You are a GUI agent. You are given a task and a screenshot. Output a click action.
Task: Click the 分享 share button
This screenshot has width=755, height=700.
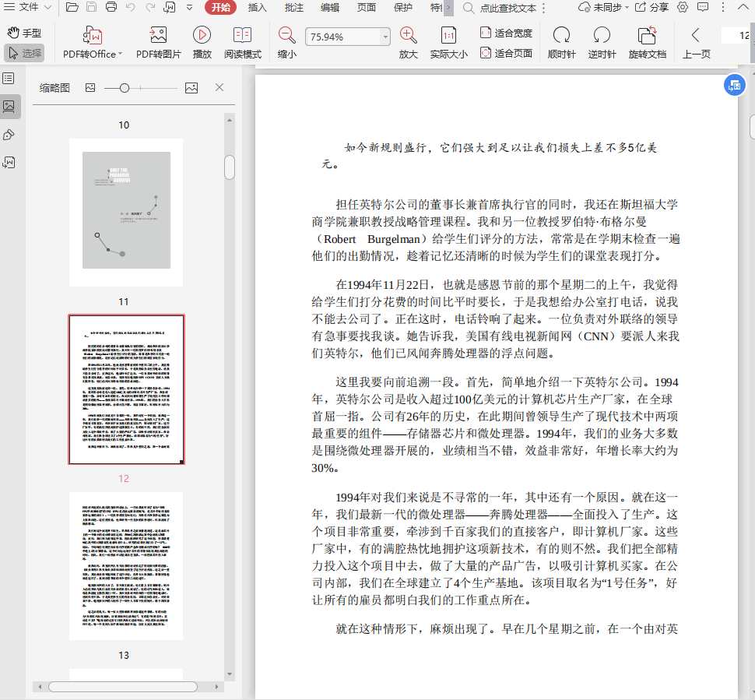[652, 7]
